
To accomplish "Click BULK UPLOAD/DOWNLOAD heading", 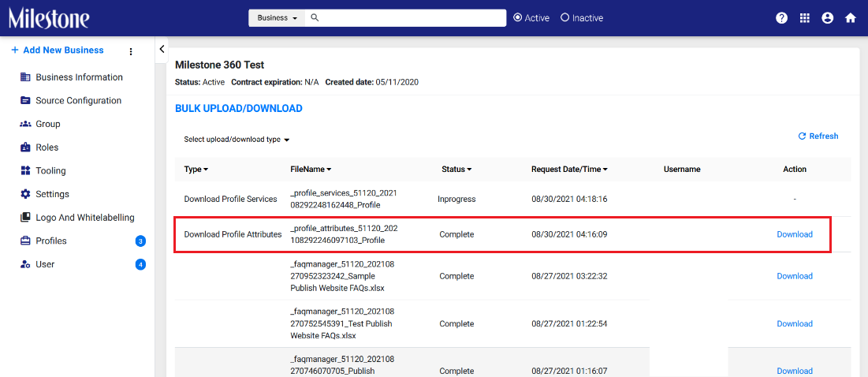I will pos(239,109).
